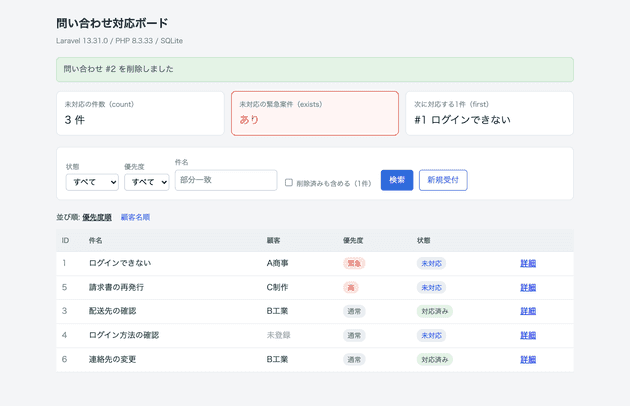Click the 未対応の緊急案件 あり card
This screenshot has height=406, width=630.
(x=315, y=113)
